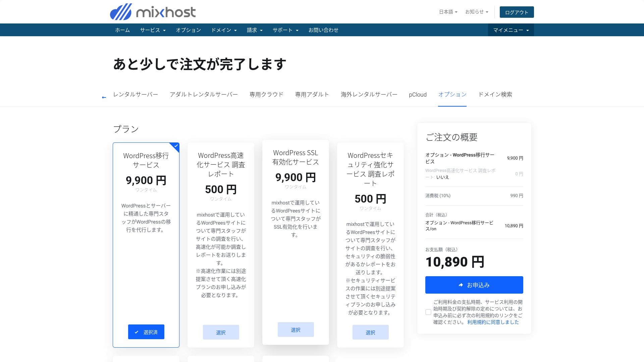
Task: Deselect the 選択済 button on WordPress移行サービス
Action: tap(146, 332)
